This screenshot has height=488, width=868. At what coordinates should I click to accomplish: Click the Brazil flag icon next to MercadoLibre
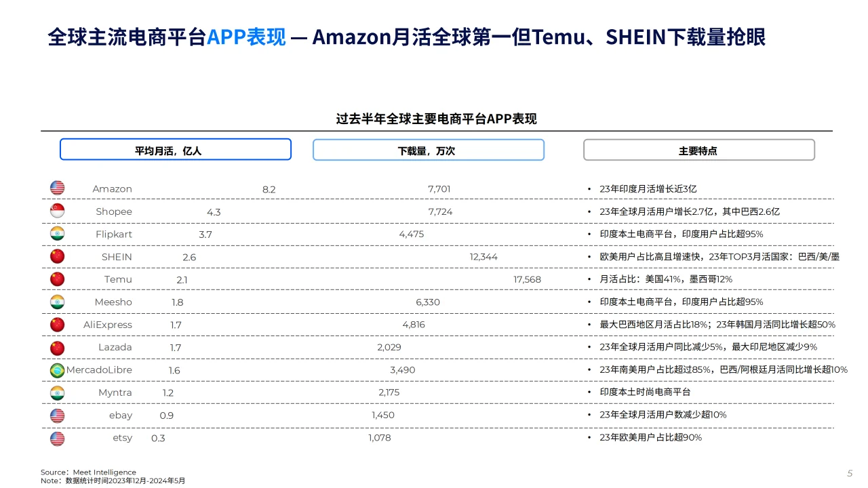pos(58,370)
